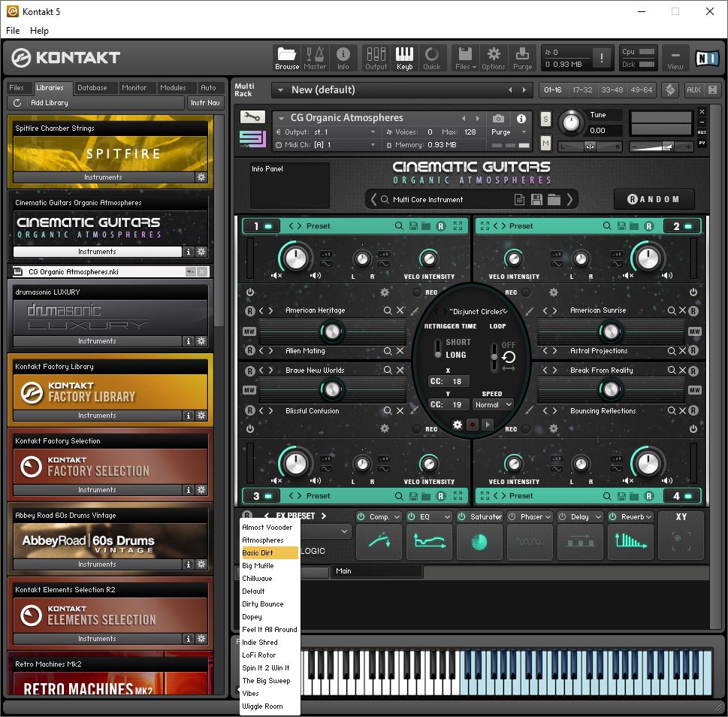Open the Phaser preset dropdown arrow

click(x=548, y=517)
